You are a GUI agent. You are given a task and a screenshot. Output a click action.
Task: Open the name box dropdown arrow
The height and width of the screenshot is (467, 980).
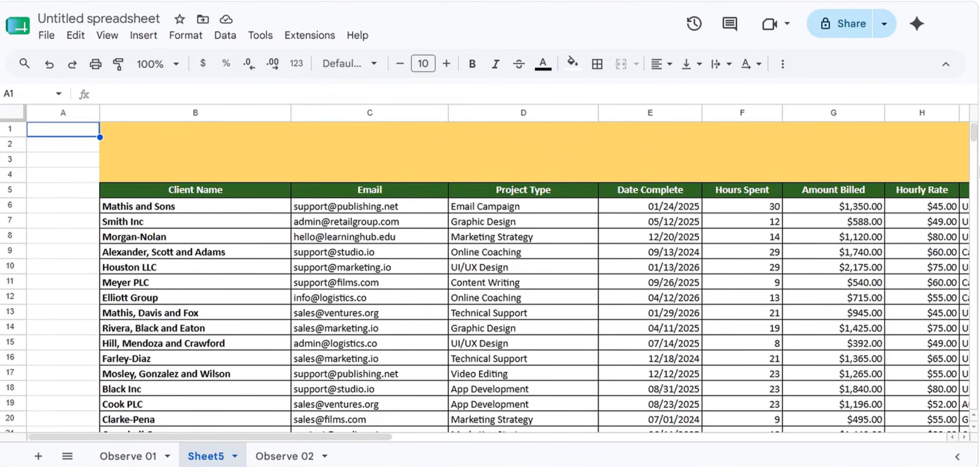click(x=58, y=94)
